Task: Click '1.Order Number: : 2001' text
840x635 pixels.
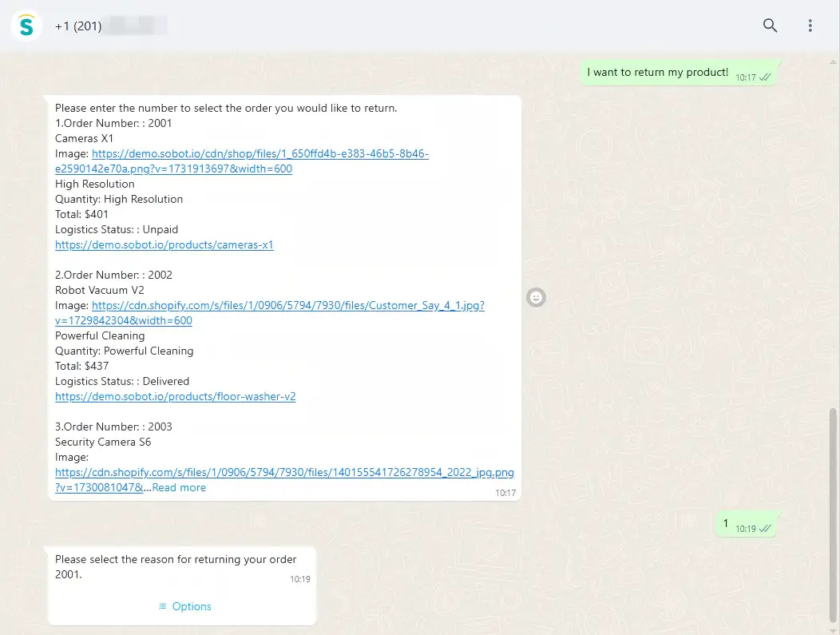Action: pyautogui.click(x=113, y=123)
